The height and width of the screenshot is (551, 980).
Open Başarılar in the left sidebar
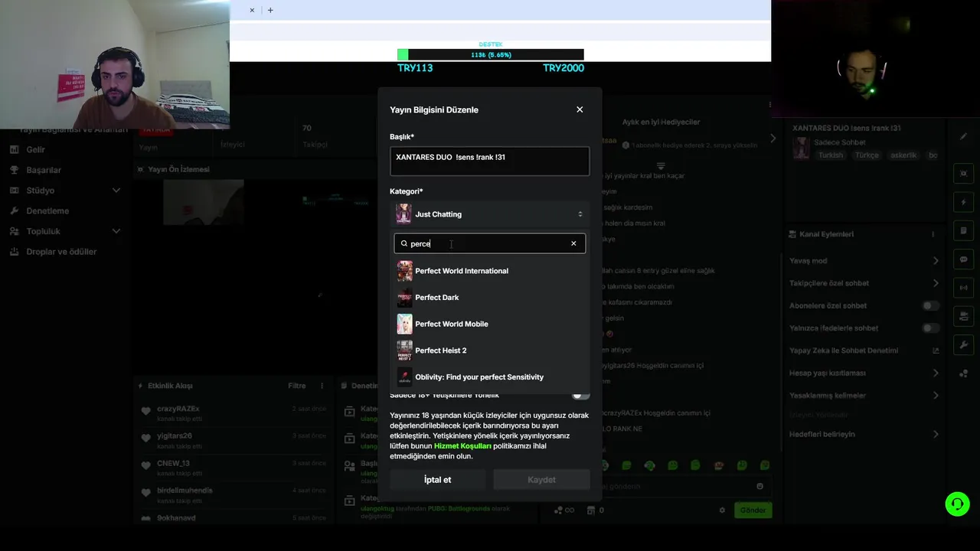[44, 170]
